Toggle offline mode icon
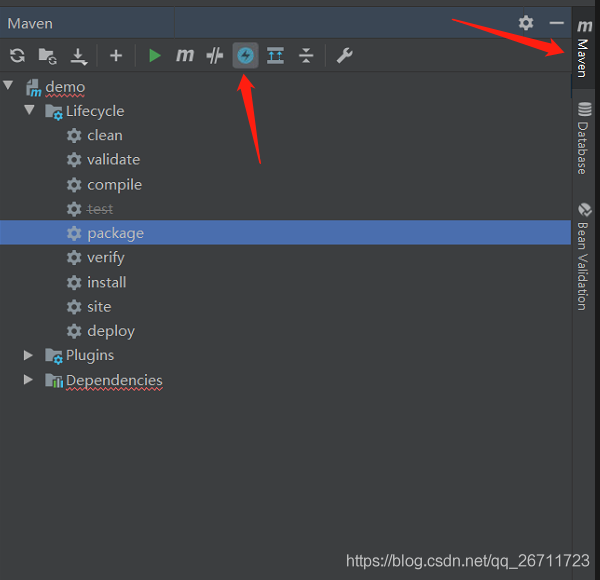The image size is (600, 580). [215, 56]
